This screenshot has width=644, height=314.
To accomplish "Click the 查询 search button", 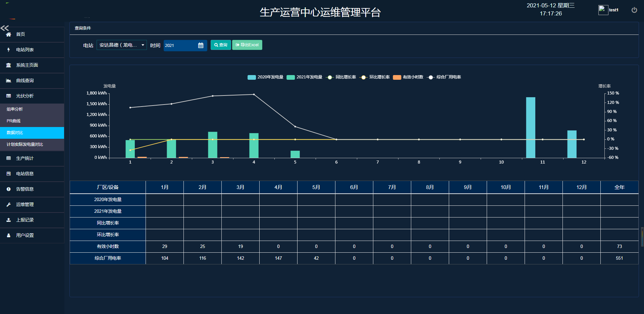I will (221, 45).
